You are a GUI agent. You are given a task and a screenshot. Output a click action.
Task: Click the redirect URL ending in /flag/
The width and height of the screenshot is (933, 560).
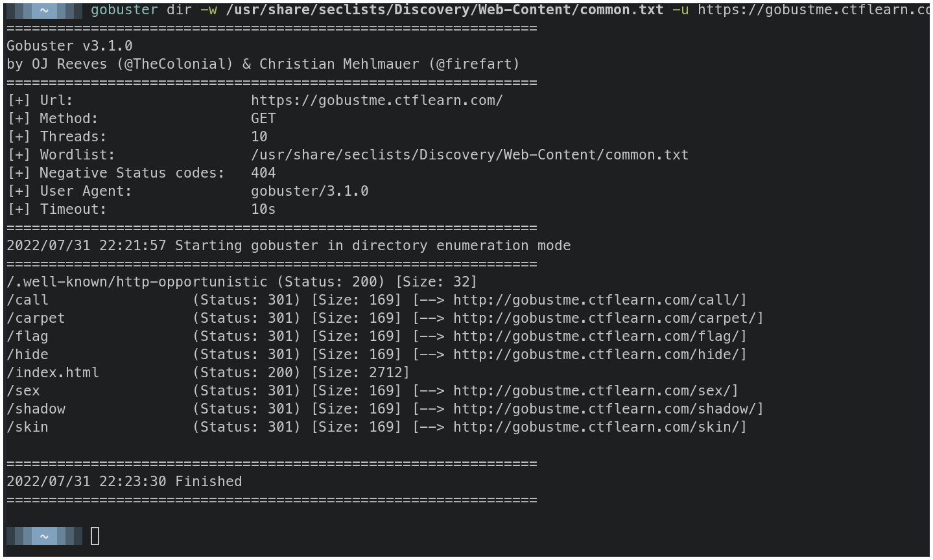pos(599,336)
